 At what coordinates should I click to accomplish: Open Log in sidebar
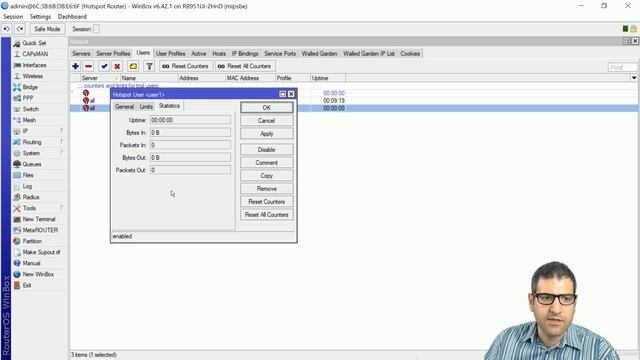click(27, 186)
